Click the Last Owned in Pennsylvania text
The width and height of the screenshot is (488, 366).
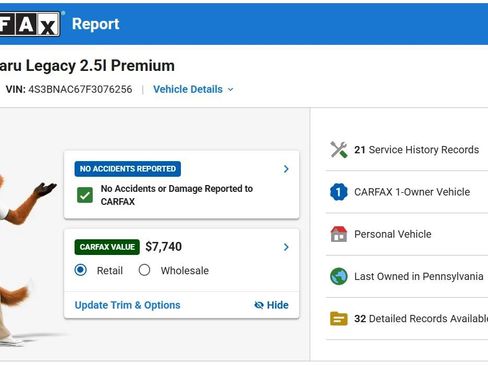(x=419, y=276)
